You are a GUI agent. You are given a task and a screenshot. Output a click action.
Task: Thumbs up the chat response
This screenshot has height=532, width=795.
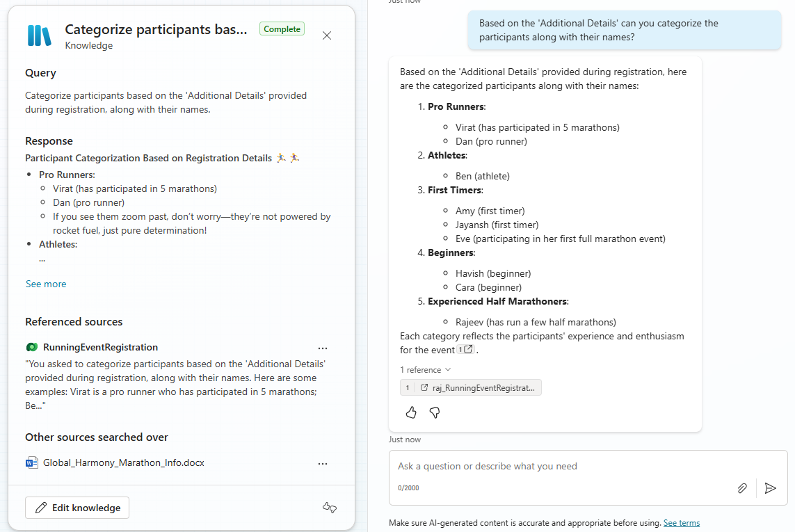click(411, 413)
